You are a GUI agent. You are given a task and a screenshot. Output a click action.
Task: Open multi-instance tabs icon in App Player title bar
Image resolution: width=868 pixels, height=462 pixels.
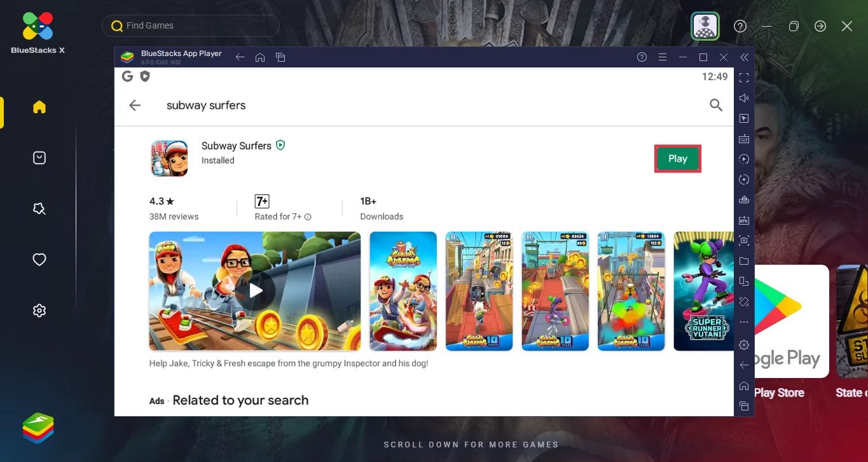[x=280, y=57]
